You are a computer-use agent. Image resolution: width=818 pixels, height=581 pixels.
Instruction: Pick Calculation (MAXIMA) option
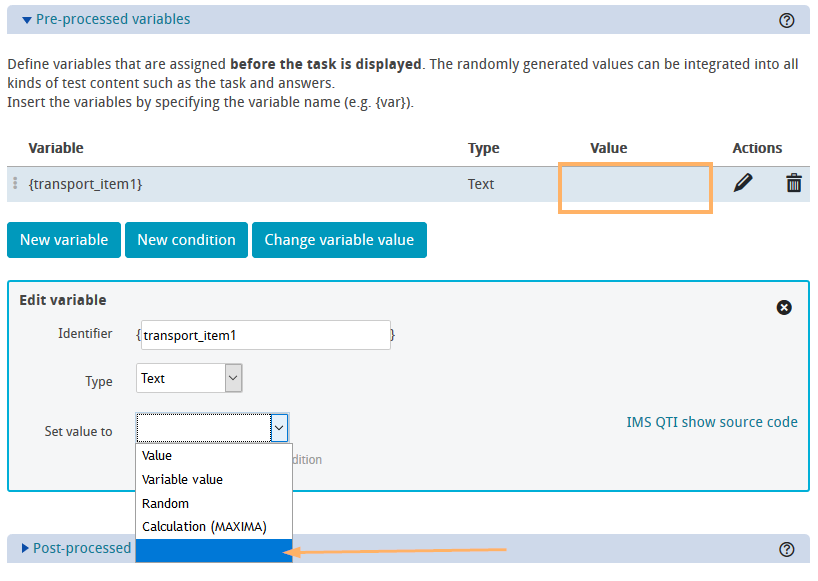coord(204,527)
